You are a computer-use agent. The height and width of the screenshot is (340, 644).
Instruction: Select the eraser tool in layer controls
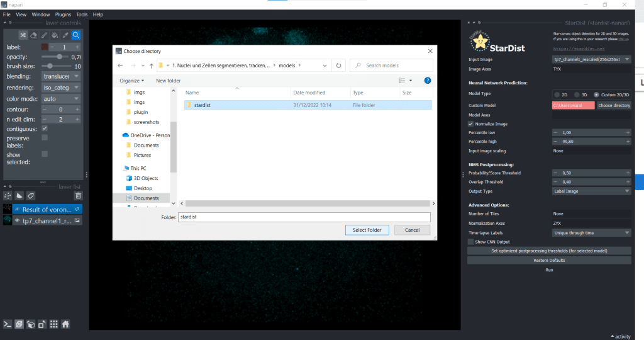point(33,35)
